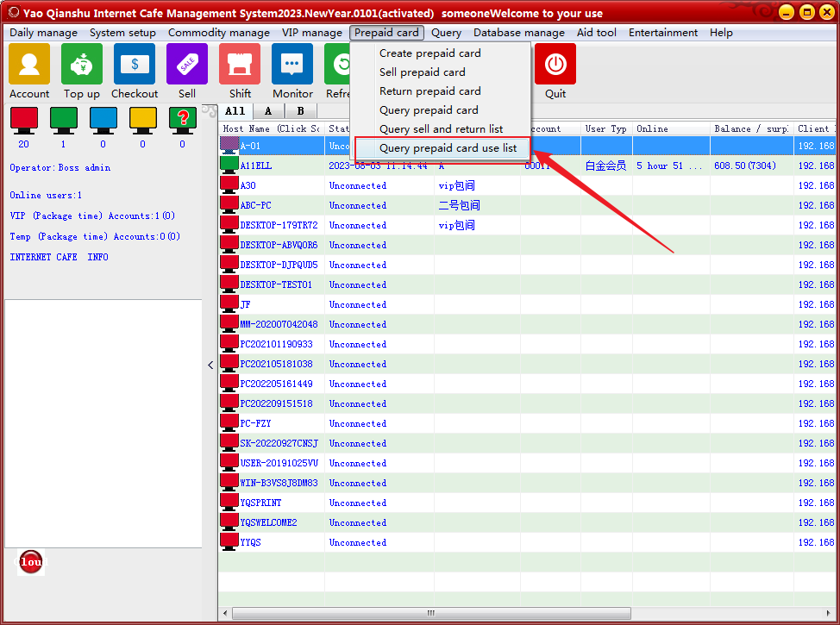Collapse the left panel with the arrow
This screenshot has width=840, height=625.
point(210,365)
